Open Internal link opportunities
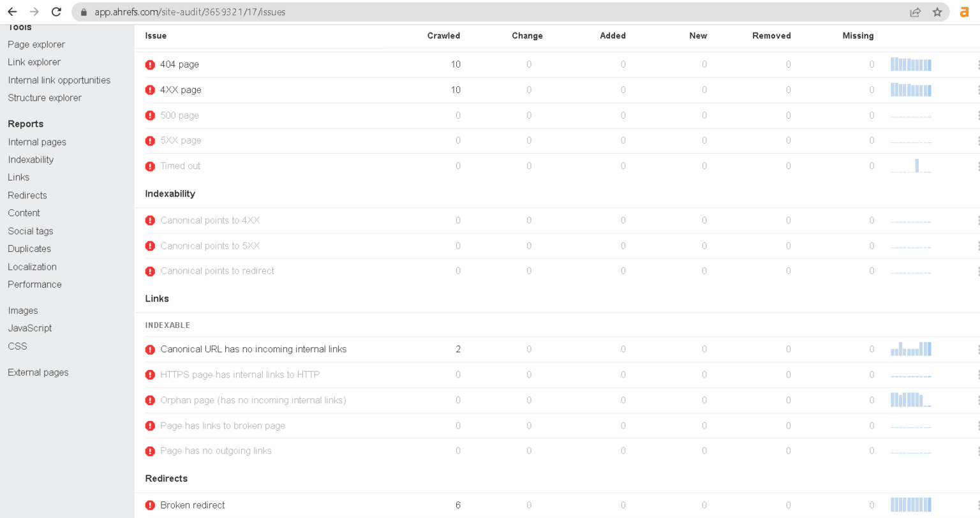980x518 pixels. click(x=59, y=80)
